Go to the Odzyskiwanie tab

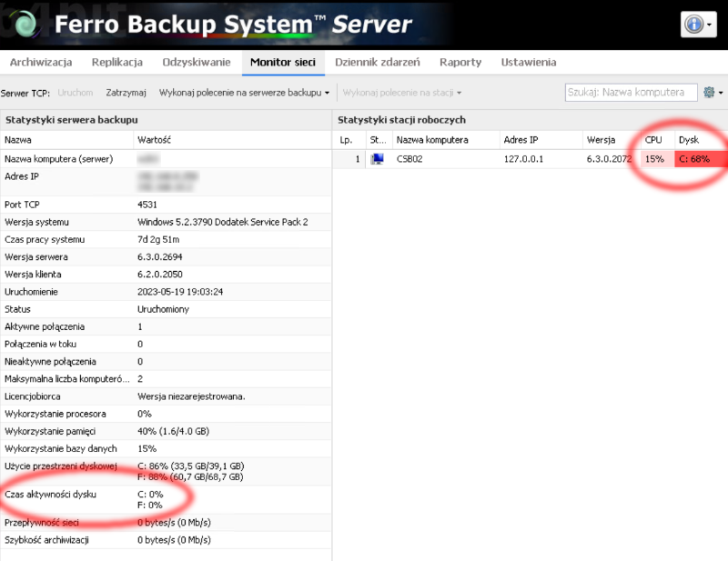click(196, 63)
